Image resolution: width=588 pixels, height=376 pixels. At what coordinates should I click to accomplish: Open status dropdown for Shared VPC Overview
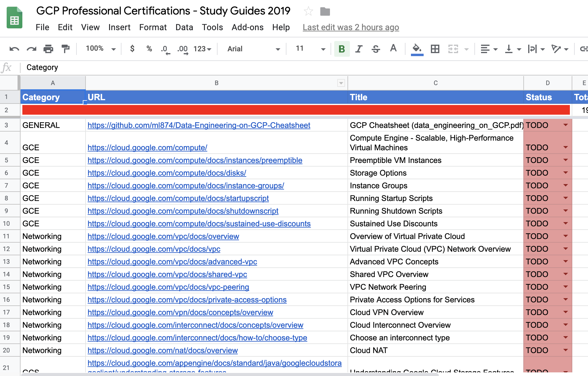565,274
